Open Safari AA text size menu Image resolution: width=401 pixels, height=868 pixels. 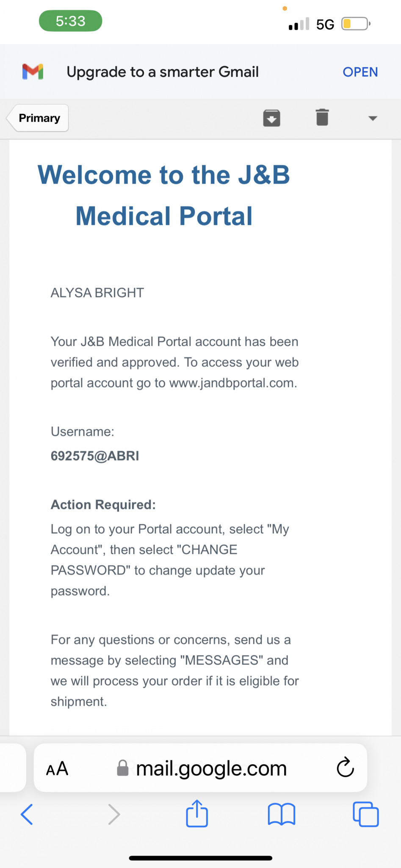tap(57, 768)
